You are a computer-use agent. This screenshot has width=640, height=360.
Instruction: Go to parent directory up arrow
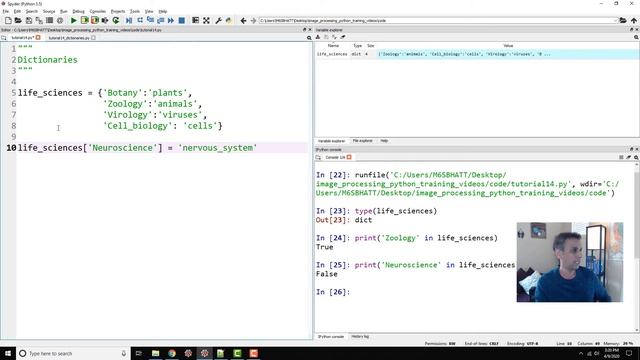coord(633,20)
